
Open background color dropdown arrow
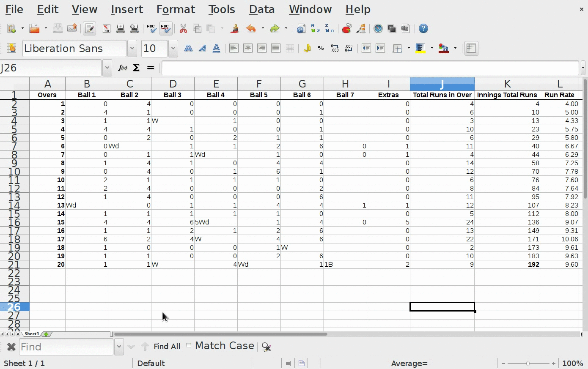[x=432, y=48]
